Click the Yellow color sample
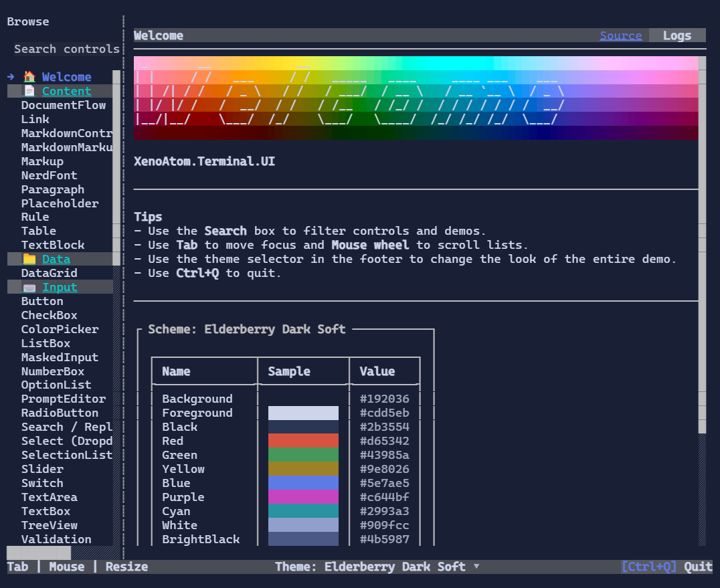The height and width of the screenshot is (588, 720). 303,469
